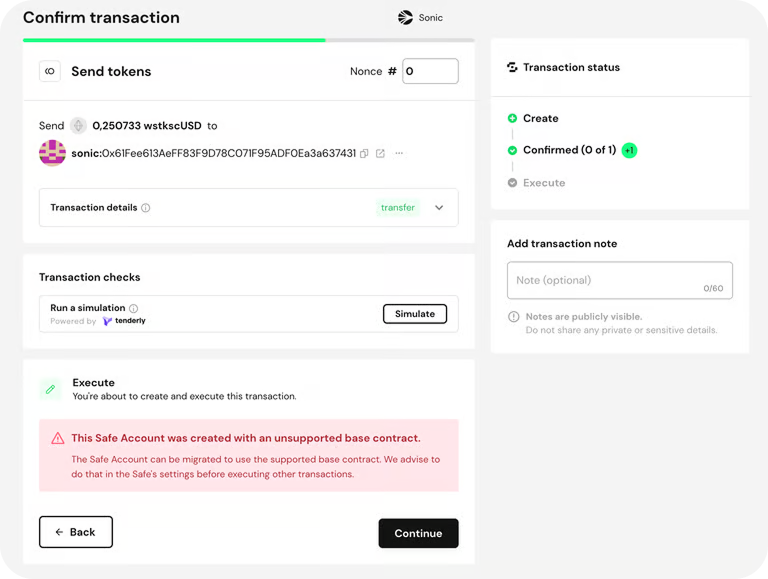
Task: Copy the recipient sonic address
Action: [364, 153]
